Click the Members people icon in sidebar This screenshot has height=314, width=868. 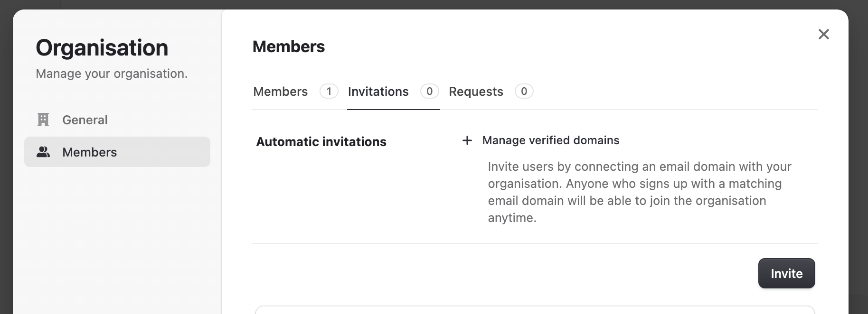click(x=43, y=152)
